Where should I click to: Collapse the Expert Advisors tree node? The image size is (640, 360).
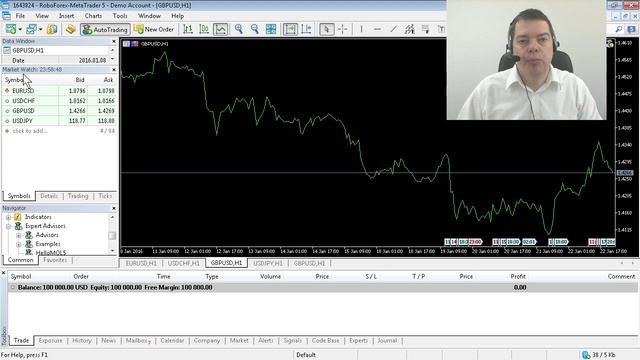click(x=8, y=226)
